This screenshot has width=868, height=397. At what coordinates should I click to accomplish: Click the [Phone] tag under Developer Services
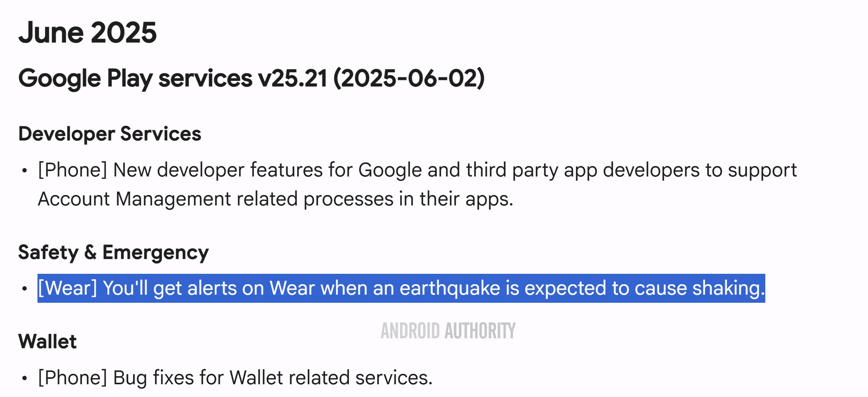coord(72,170)
